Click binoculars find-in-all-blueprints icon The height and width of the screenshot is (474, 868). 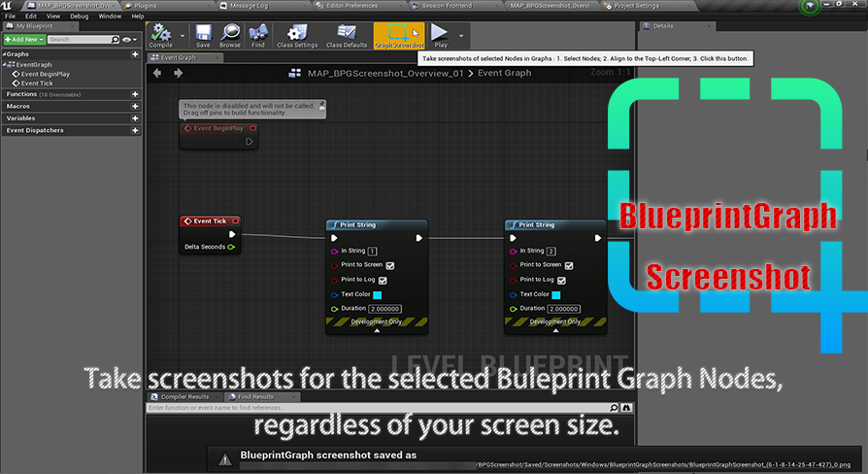tap(626, 408)
